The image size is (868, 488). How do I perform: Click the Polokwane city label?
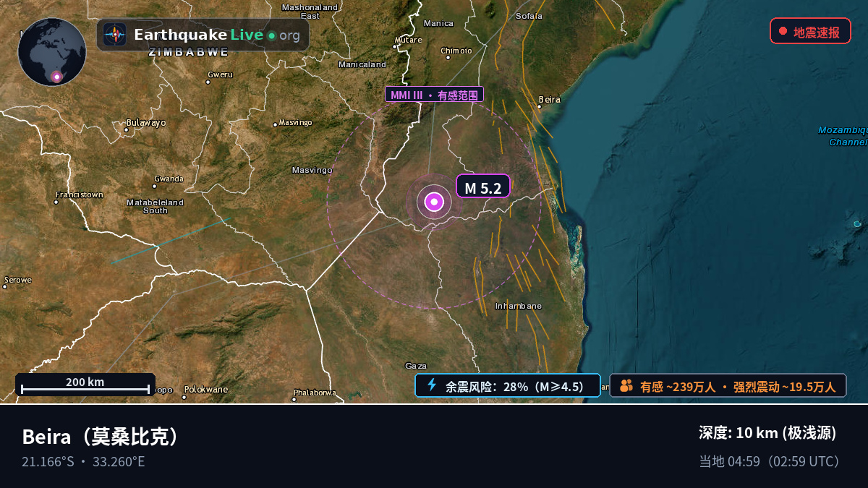point(205,389)
